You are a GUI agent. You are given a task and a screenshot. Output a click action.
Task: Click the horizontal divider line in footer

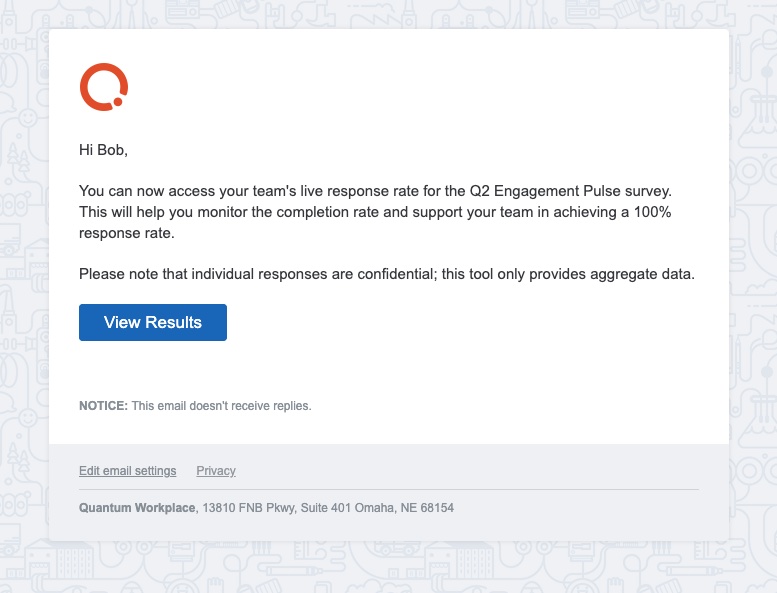click(388, 489)
